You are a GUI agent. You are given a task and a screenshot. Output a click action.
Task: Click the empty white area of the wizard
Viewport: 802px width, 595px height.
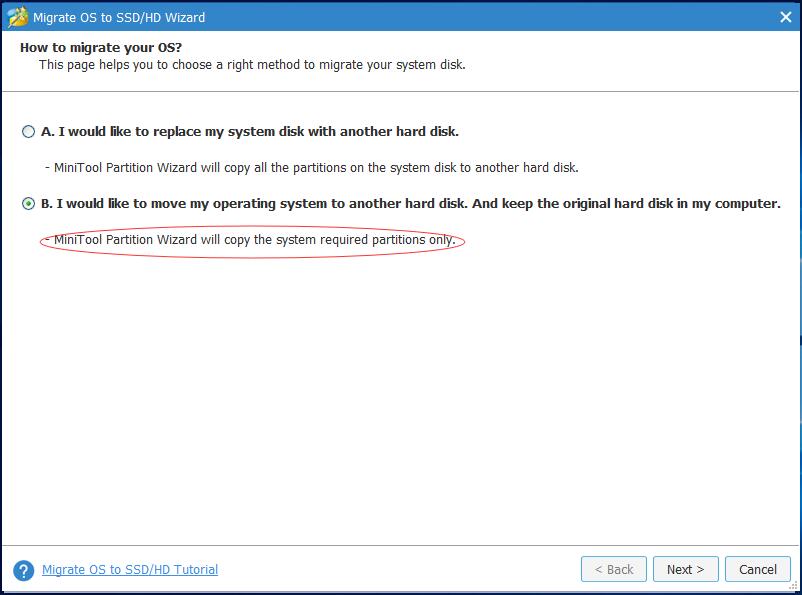click(x=400, y=399)
